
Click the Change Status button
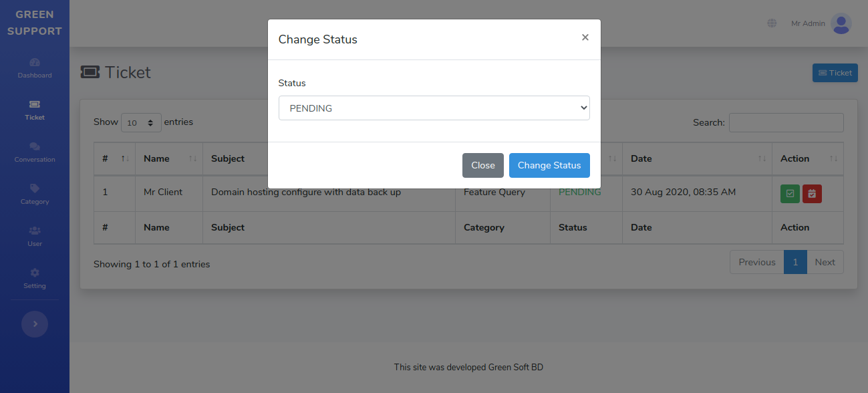click(x=549, y=165)
